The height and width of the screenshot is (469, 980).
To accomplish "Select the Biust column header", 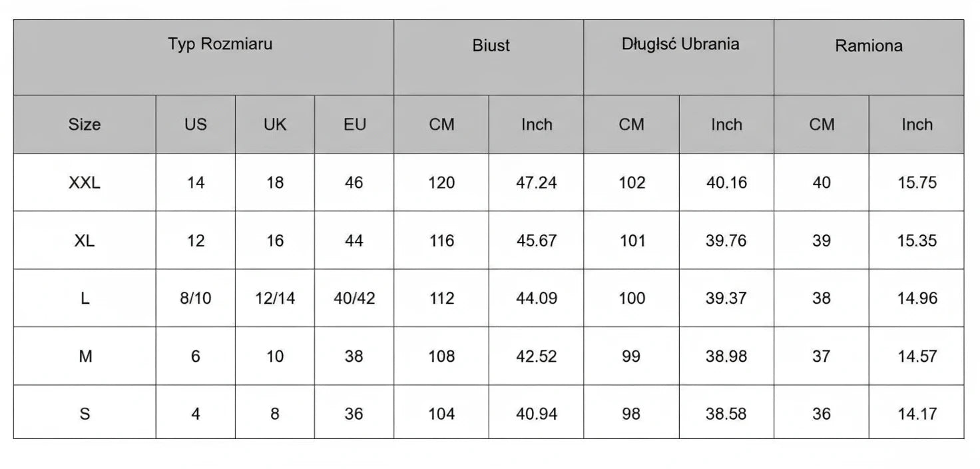I will point(491,46).
